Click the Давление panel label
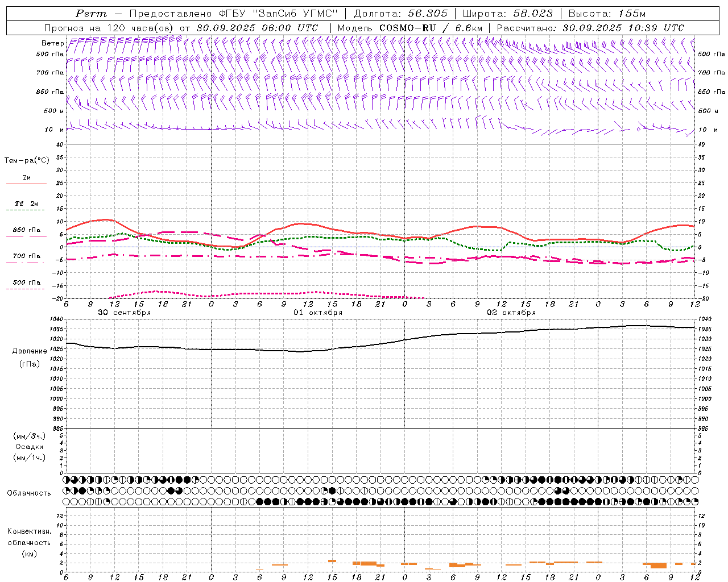 (30, 351)
